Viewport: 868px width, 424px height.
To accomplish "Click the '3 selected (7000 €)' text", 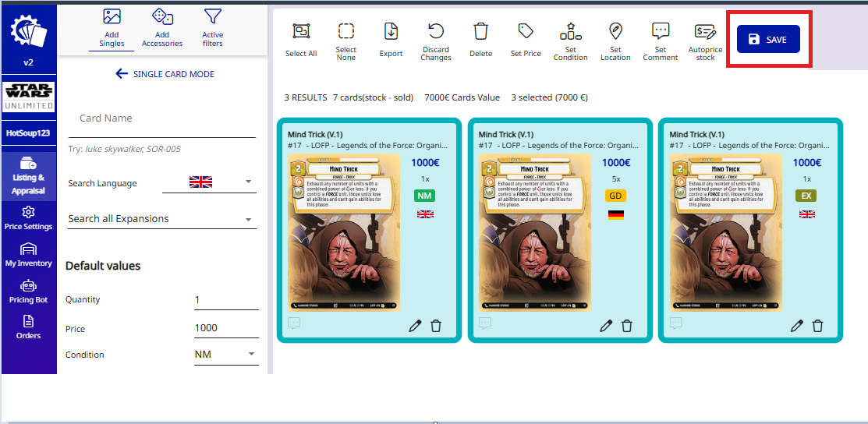I will (549, 97).
